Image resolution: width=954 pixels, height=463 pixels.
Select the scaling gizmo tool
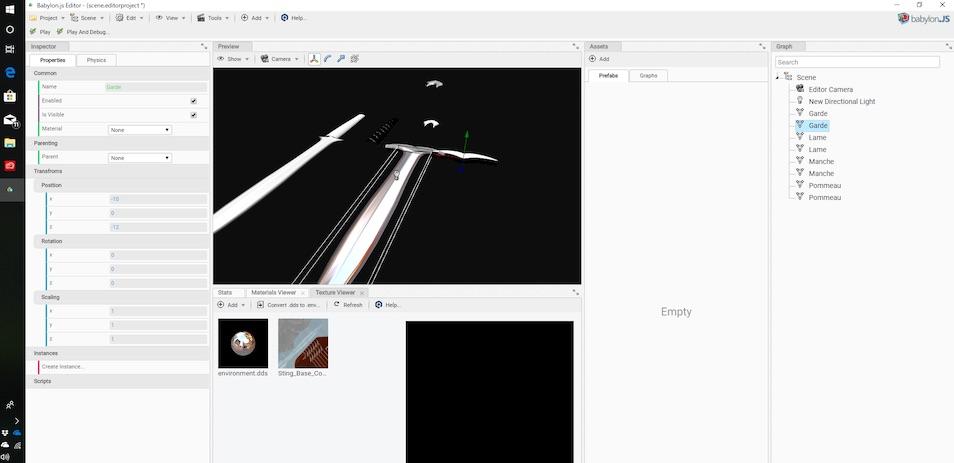(341, 59)
